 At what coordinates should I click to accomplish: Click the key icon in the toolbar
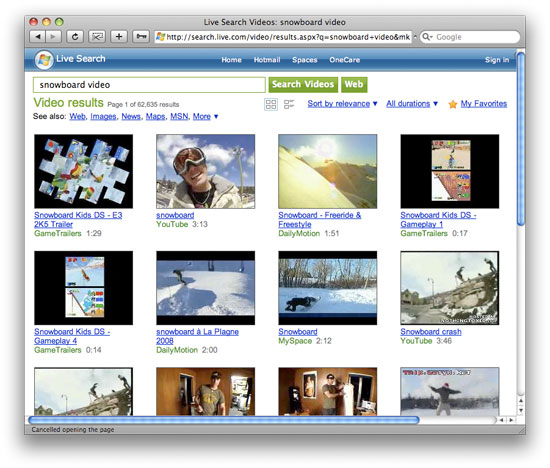[x=141, y=37]
